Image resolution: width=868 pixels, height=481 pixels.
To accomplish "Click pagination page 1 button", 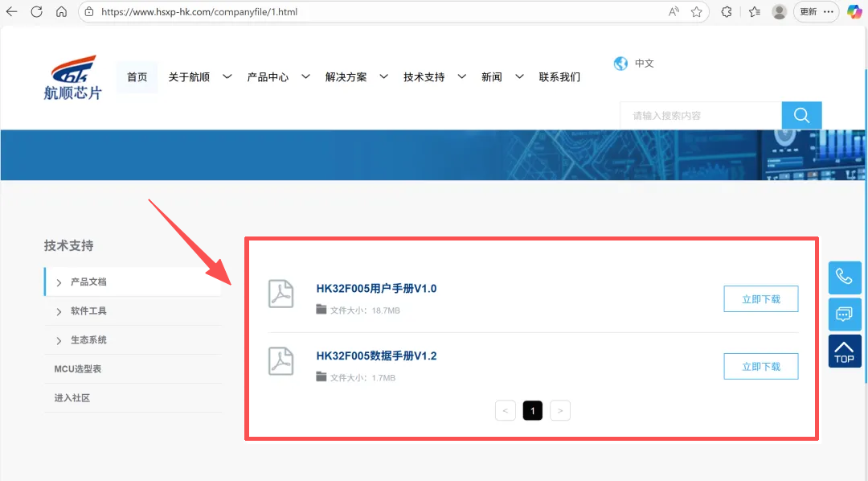I will pyautogui.click(x=532, y=410).
